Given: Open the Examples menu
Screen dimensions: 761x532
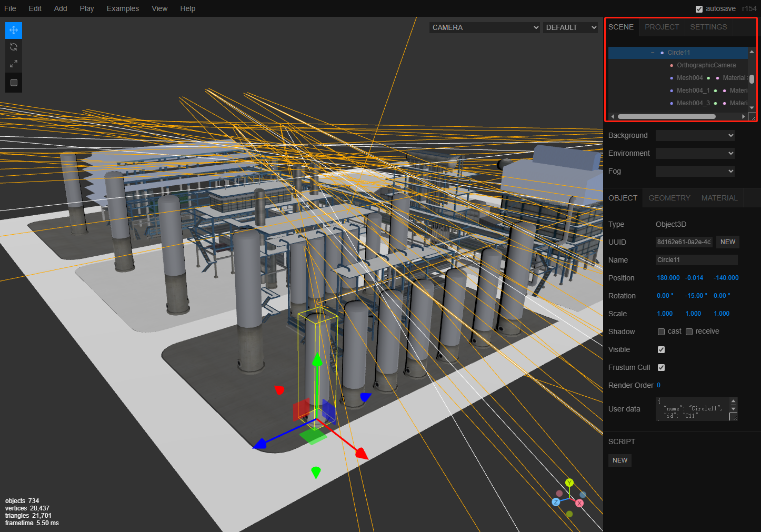Looking at the screenshot, I should 123,8.
